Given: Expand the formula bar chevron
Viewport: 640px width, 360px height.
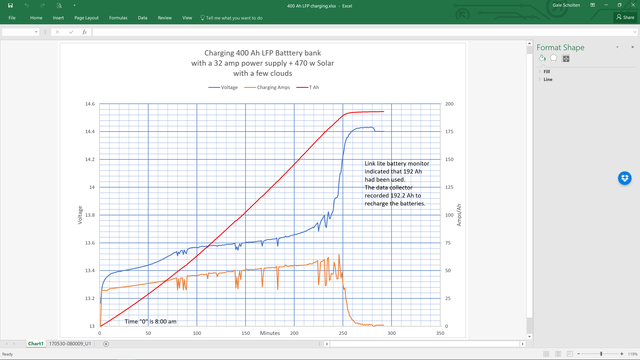Looking at the screenshot, I should (x=635, y=32).
